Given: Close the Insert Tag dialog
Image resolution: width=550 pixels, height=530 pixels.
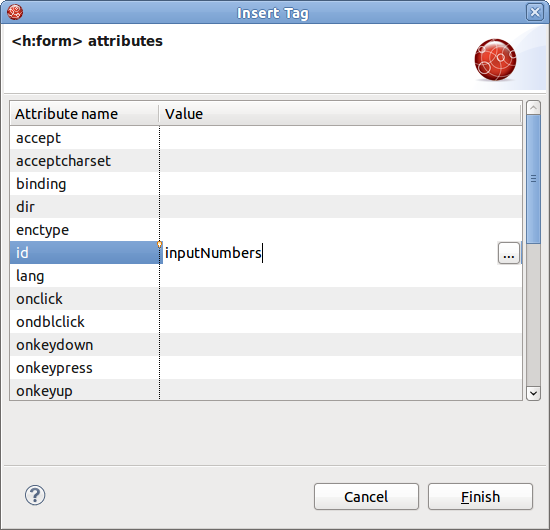Looking at the screenshot, I should [535, 13].
